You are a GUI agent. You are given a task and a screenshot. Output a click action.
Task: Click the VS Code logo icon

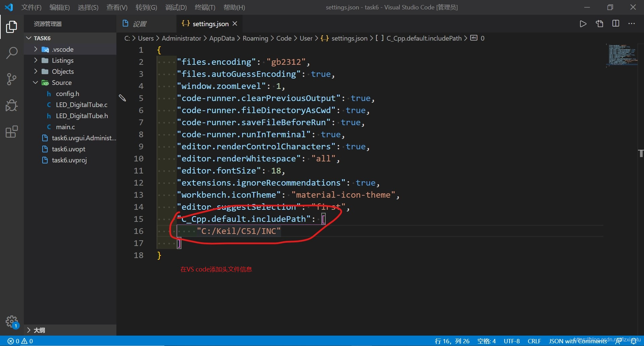pos(9,7)
